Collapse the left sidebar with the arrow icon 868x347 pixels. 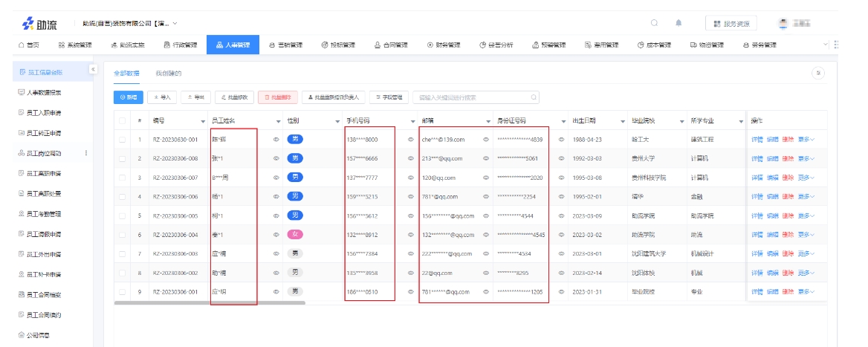coord(93,70)
